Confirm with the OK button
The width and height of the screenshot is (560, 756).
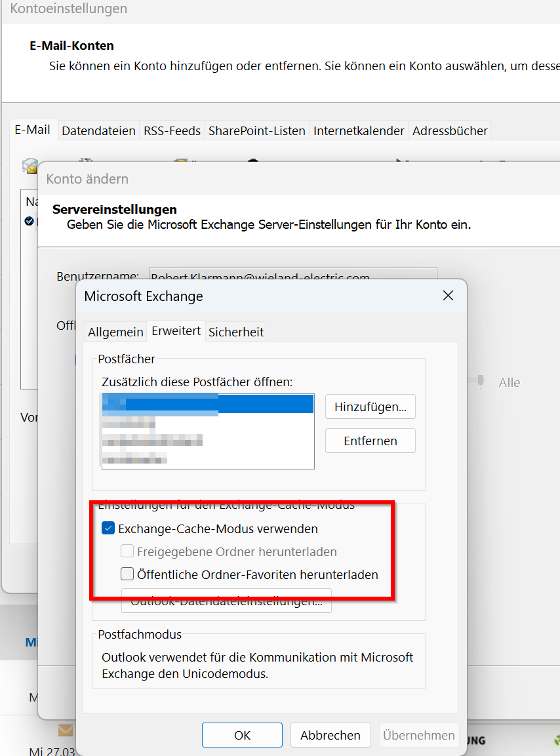coord(242,735)
